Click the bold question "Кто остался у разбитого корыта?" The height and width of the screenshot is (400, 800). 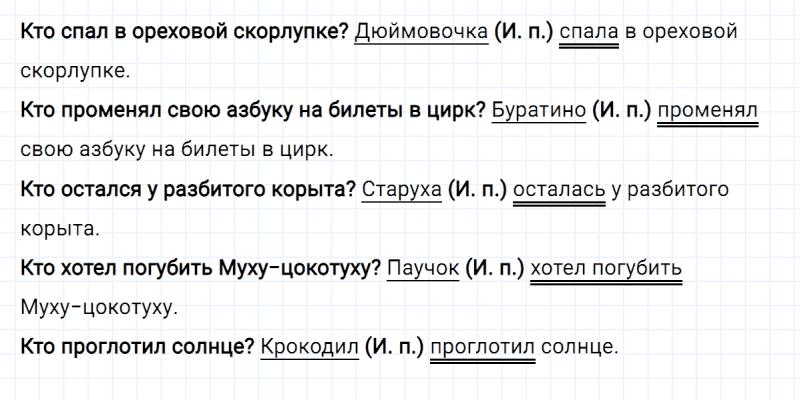coord(188,189)
